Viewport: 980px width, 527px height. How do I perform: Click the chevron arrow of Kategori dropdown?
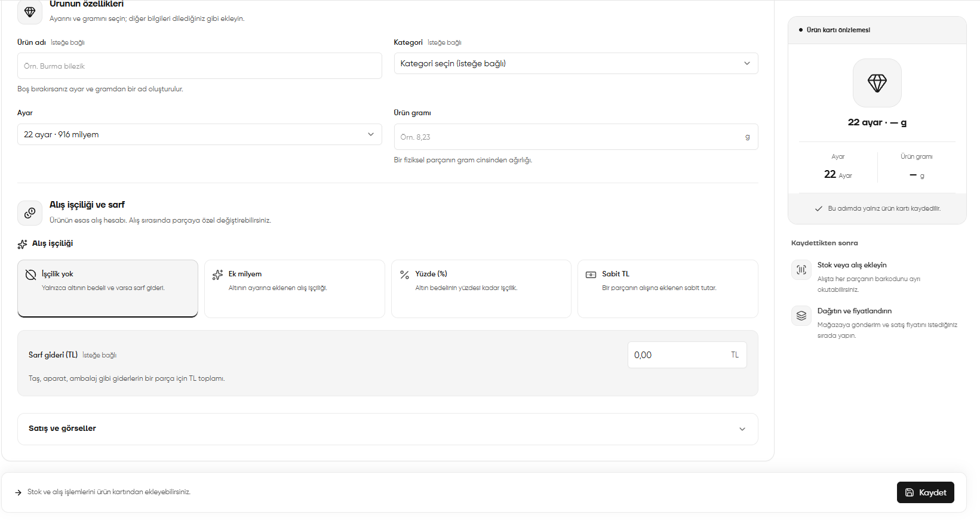point(746,63)
